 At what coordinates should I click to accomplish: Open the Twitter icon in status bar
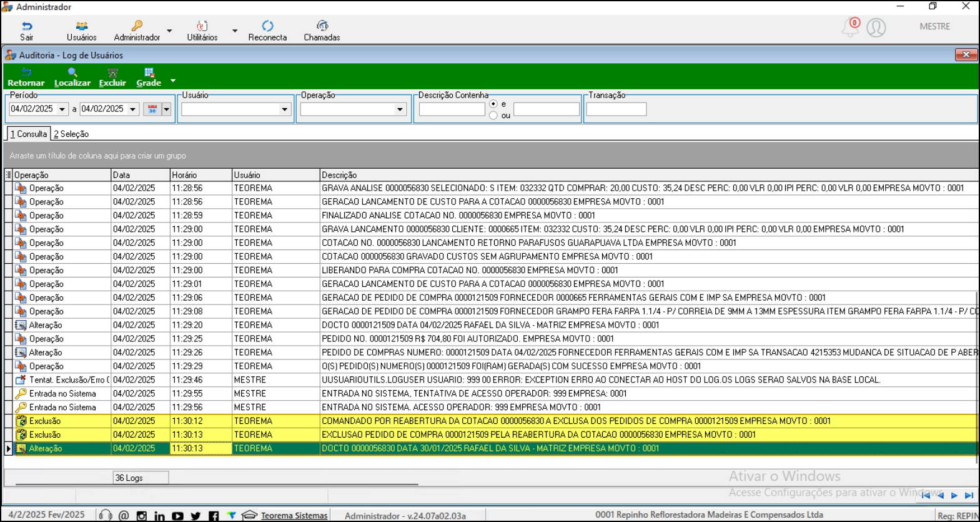click(x=196, y=516)
